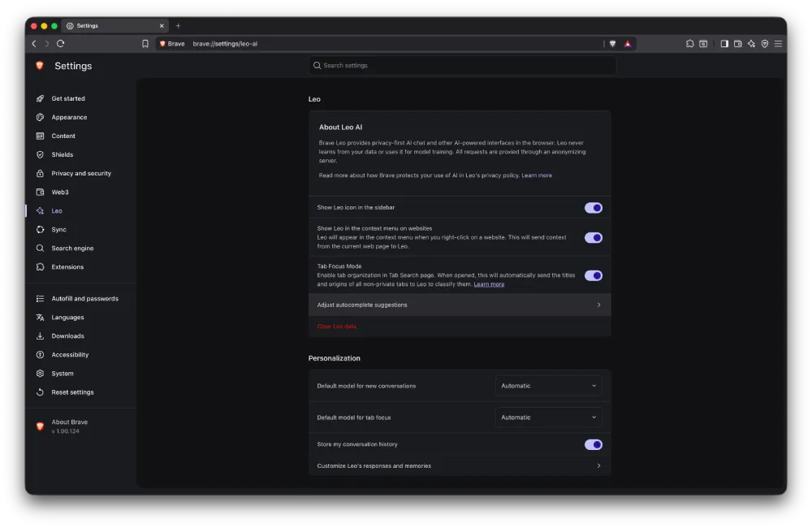
Task: Bookmark this page with the bookmark icon
Action: click(x=145, y=44)
